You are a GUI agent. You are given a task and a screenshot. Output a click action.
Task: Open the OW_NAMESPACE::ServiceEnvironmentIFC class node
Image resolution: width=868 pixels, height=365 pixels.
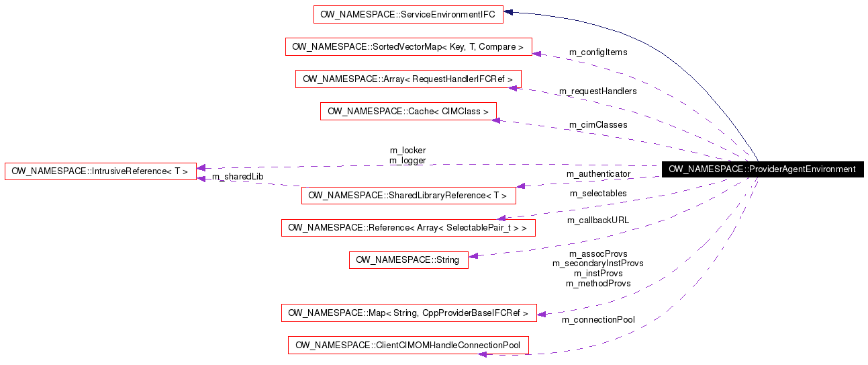pyautogui.click(x=409, y=14)
